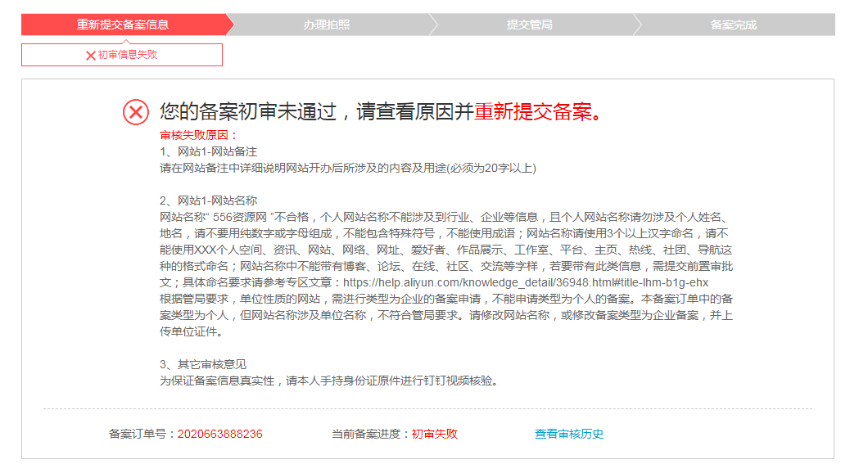The image size is (868, 464).
Task: Click the help.aliyun.com naming rules URL
Action: coord(527,282)
